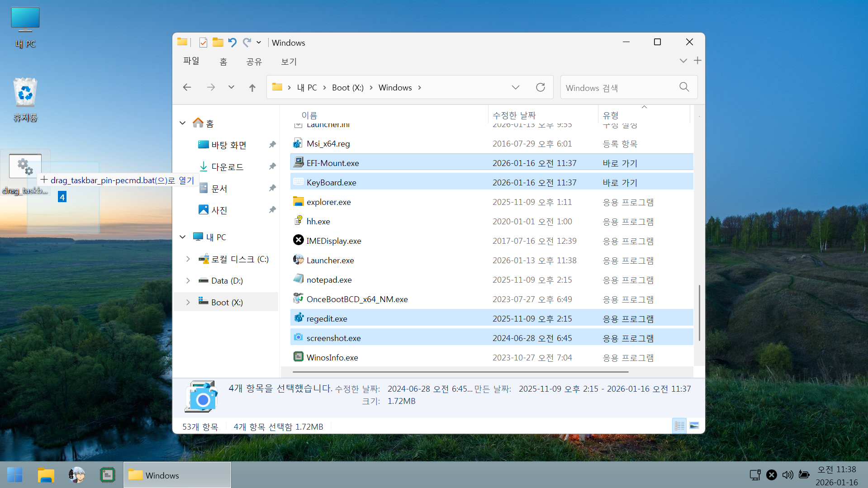Click the horizontal scrollbar of file list
The height and width of the screenshot is (488, 868).
point(460,372)
